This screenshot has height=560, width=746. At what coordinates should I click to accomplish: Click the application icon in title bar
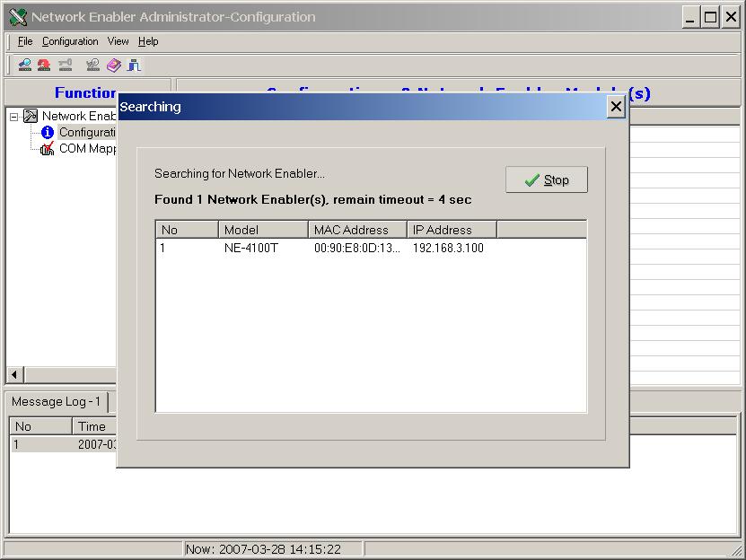[18, 17]
